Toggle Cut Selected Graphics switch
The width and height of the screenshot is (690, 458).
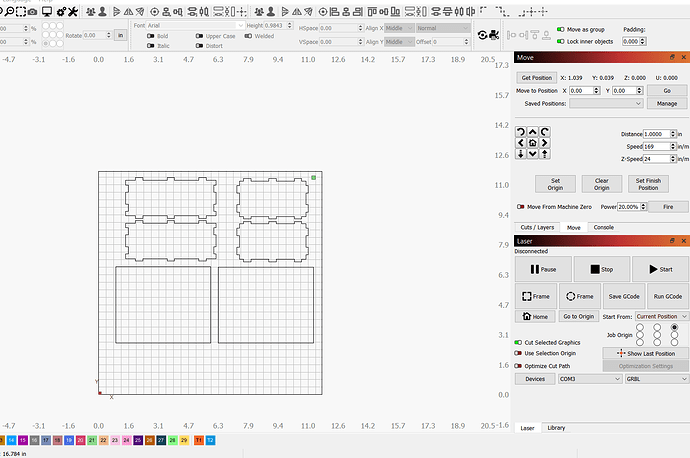pos(518,342)
